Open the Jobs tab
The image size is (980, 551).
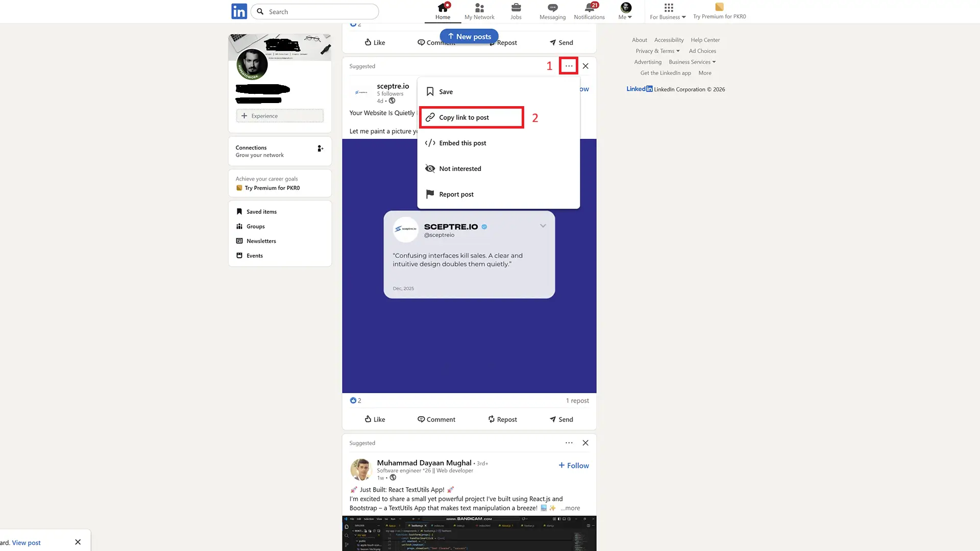[x=516, y=11]
